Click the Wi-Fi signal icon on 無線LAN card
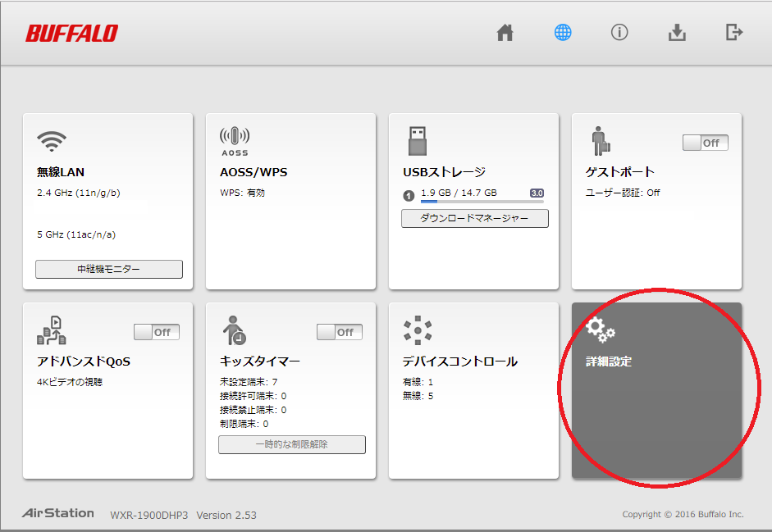This screenshot has height=532, width=772. pyautogui.click(x=52, y=141)
